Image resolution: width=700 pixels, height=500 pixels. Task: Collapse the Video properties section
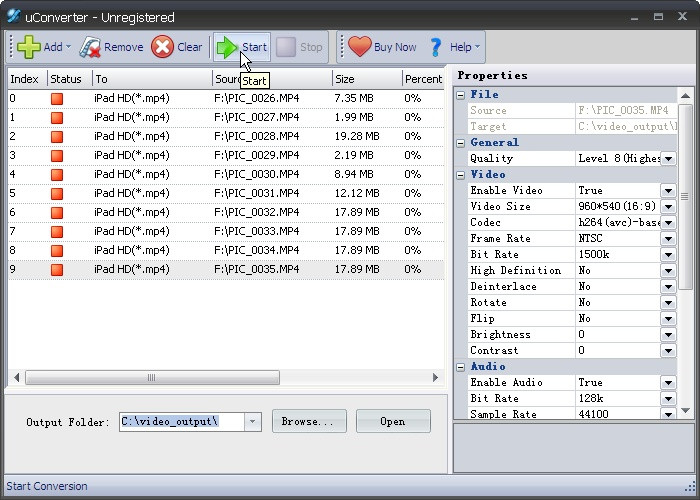pyautogui.click(x=461, y=175)
